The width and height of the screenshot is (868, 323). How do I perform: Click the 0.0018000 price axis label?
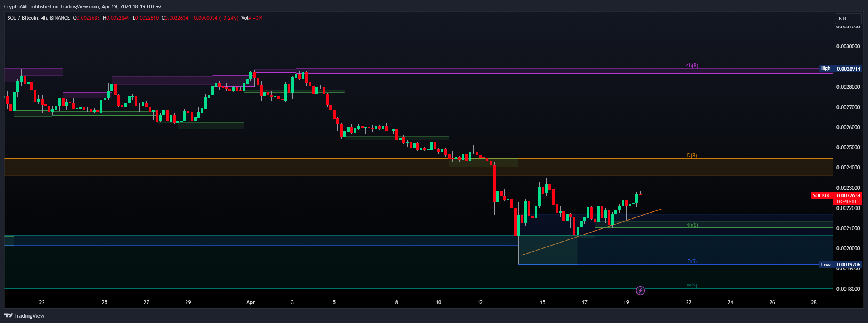coord(848,289)
